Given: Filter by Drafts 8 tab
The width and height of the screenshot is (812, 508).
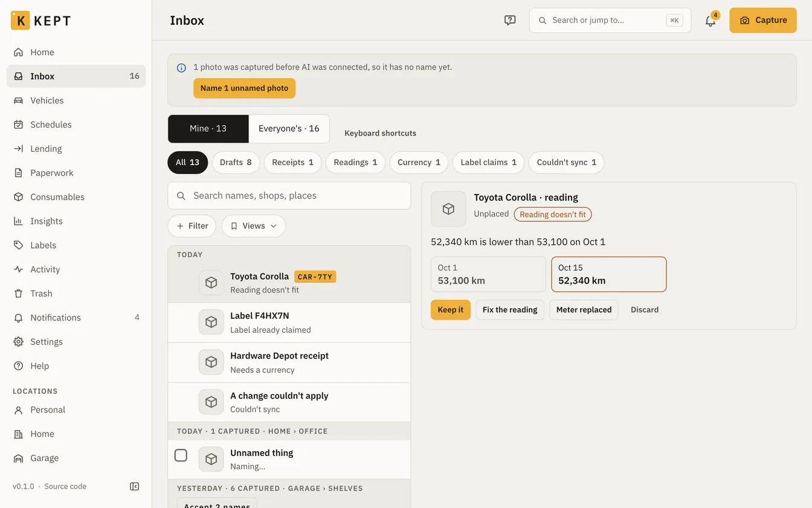Looking at the screenshot, I should 236,163.
